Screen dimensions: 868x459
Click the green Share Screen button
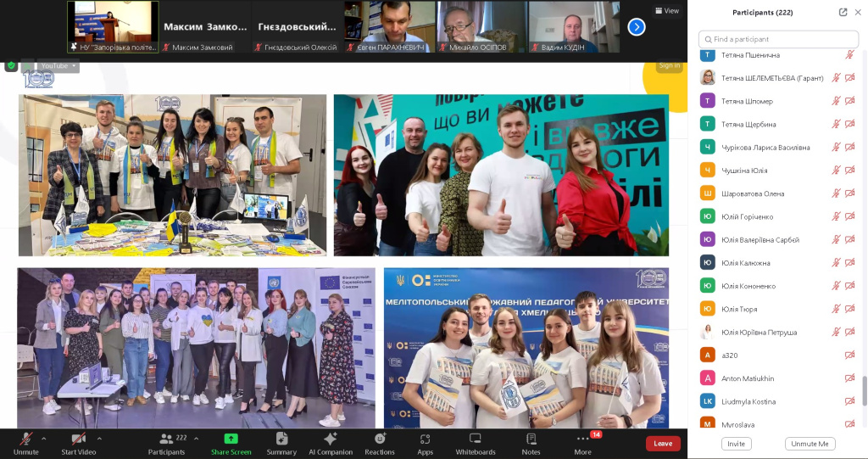231,444
